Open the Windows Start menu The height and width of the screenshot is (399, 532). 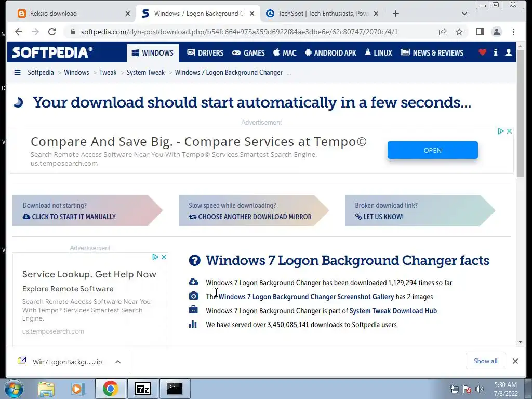click(14, 389)
